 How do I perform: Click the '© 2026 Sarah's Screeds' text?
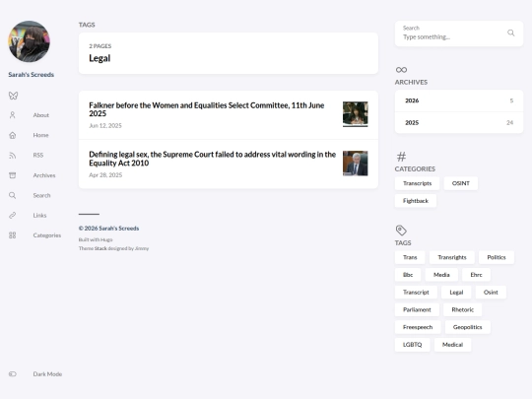(x=109, y=229)
